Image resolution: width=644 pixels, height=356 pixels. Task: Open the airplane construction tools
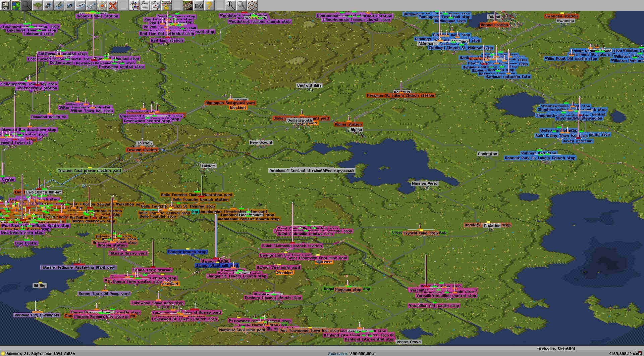pos(91,5)
